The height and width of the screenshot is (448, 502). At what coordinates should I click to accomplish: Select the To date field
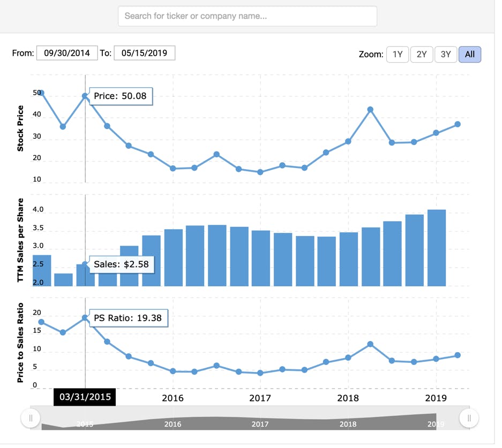[145, 53]
